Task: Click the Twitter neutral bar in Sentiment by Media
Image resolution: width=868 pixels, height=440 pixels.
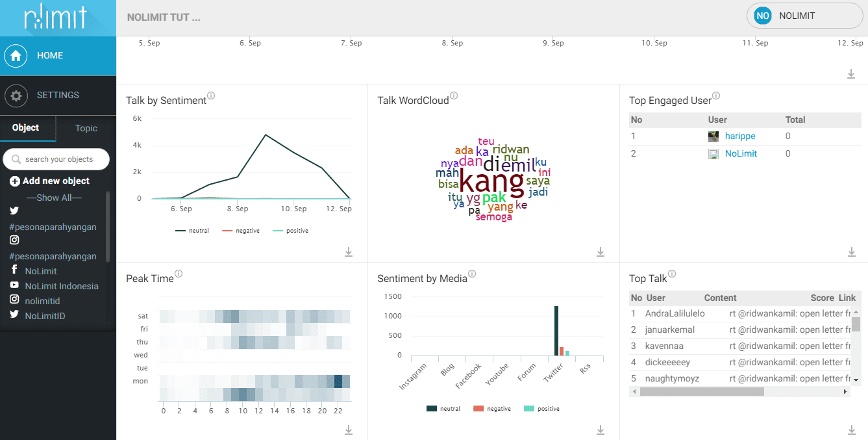Action: 556,331
